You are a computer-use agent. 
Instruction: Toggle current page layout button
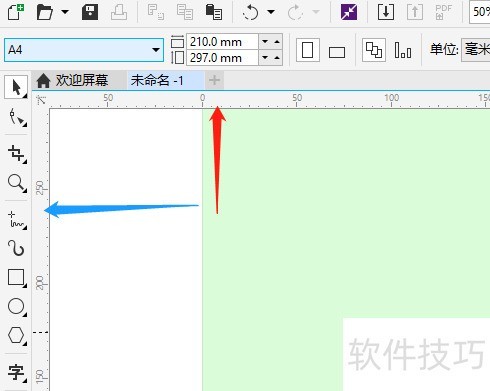[x=403, y=50]
